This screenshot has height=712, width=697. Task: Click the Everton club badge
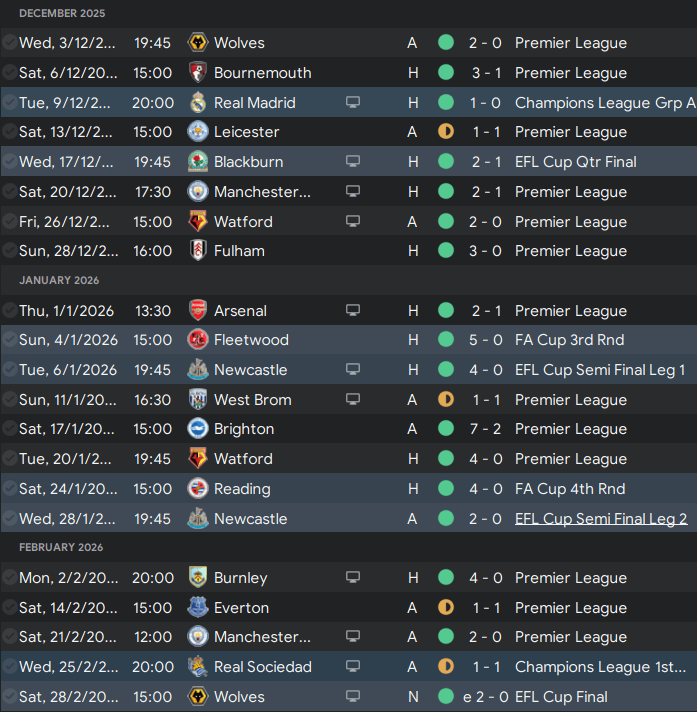(x=198, y=608)
